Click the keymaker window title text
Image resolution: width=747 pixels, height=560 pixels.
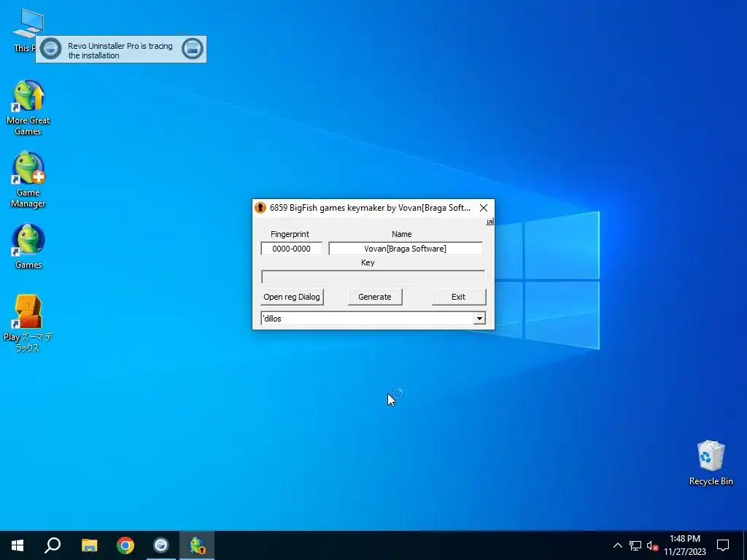pos(370,208)
